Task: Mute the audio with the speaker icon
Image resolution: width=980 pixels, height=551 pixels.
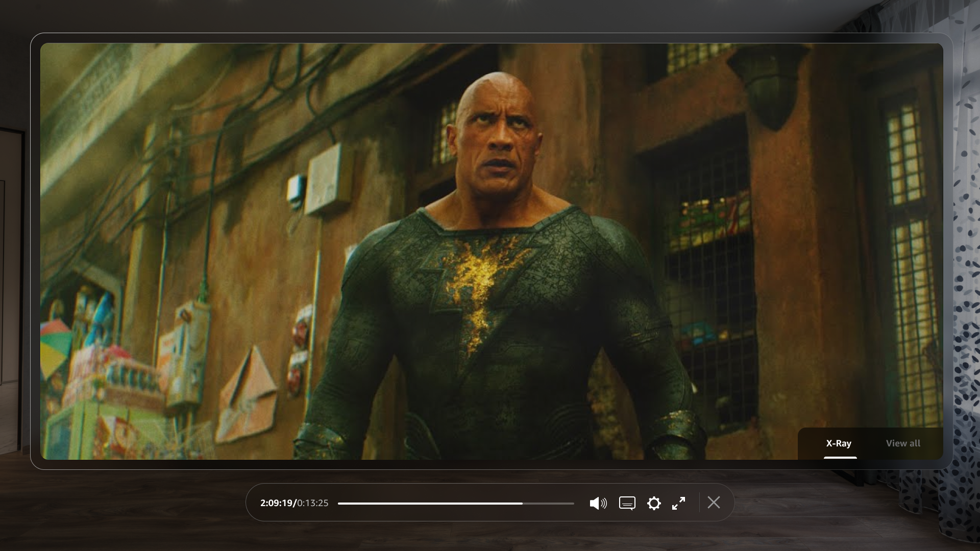Action: pos(598,503)
